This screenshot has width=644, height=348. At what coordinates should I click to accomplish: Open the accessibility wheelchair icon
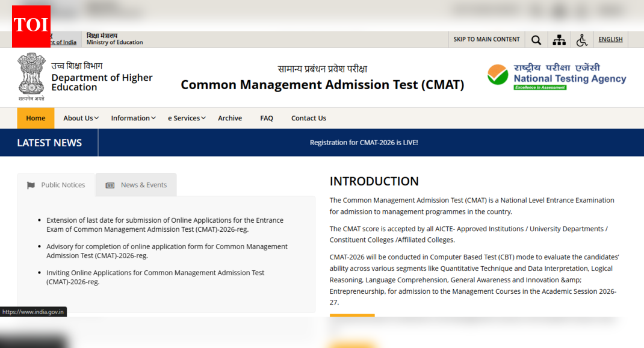582,39
